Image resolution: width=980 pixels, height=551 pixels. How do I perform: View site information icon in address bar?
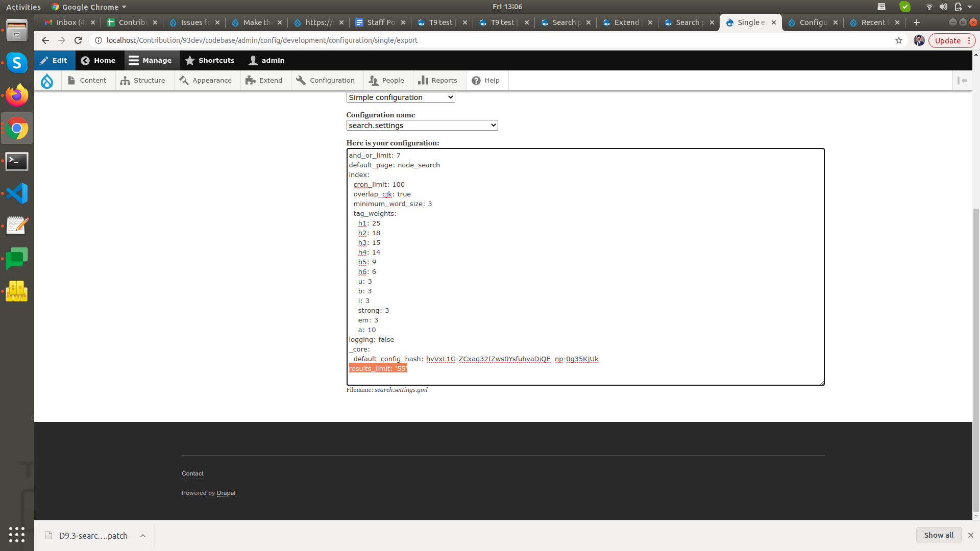pos(99,40)
